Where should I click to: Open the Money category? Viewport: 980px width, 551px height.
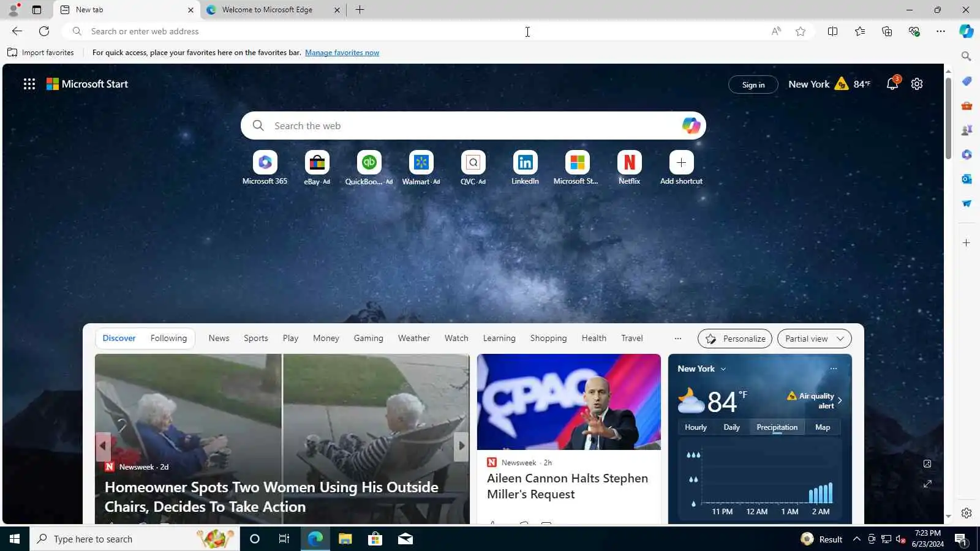pos(326,339)
